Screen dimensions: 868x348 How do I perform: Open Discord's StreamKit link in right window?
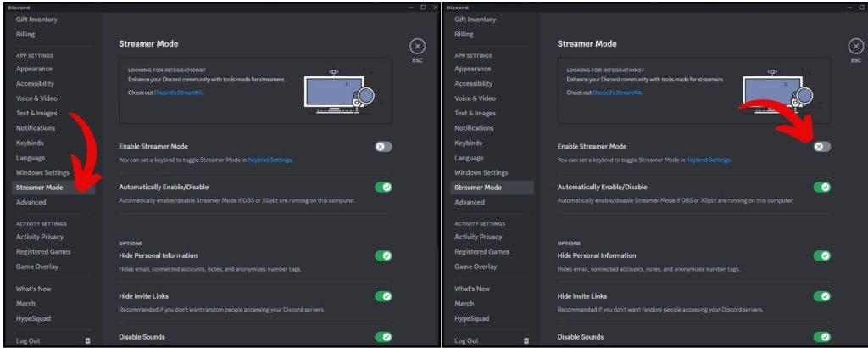pyautogui.click(x=617, y=93)
